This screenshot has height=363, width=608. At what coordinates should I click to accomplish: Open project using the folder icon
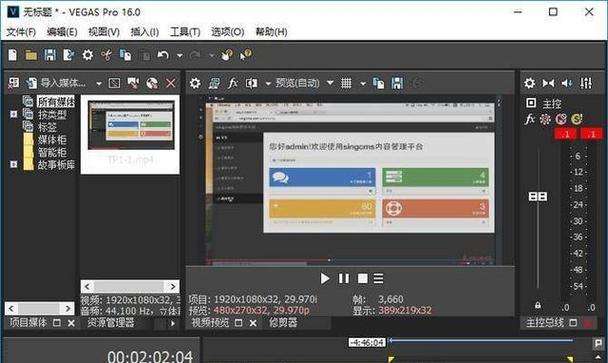click(31, 55)
